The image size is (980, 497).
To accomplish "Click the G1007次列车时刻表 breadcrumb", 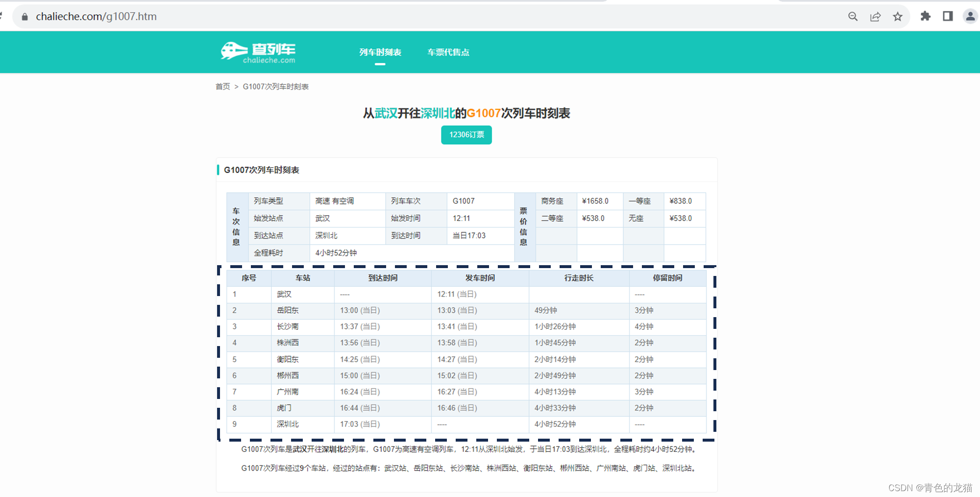I will (x=276, y=87).
